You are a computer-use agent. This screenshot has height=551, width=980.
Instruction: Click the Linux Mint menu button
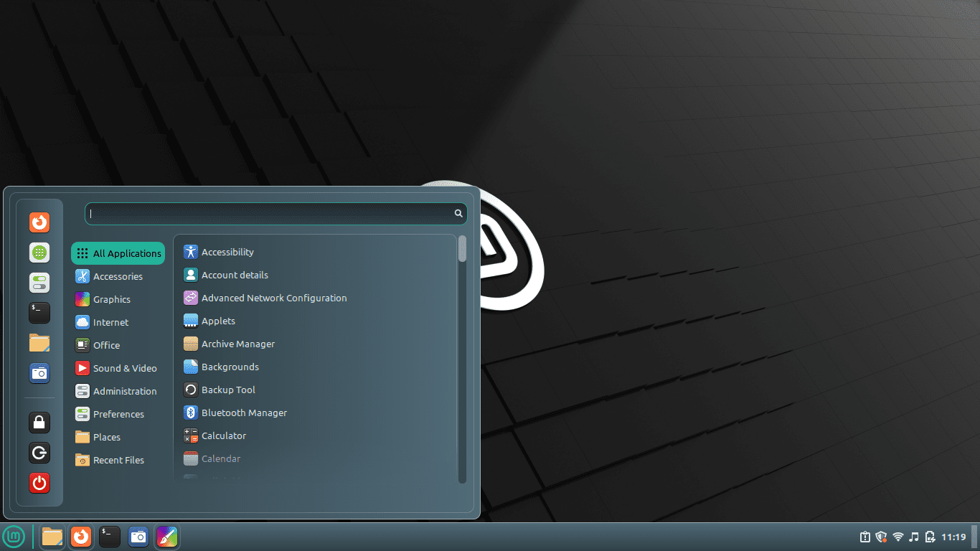click(x=14, y=537)
